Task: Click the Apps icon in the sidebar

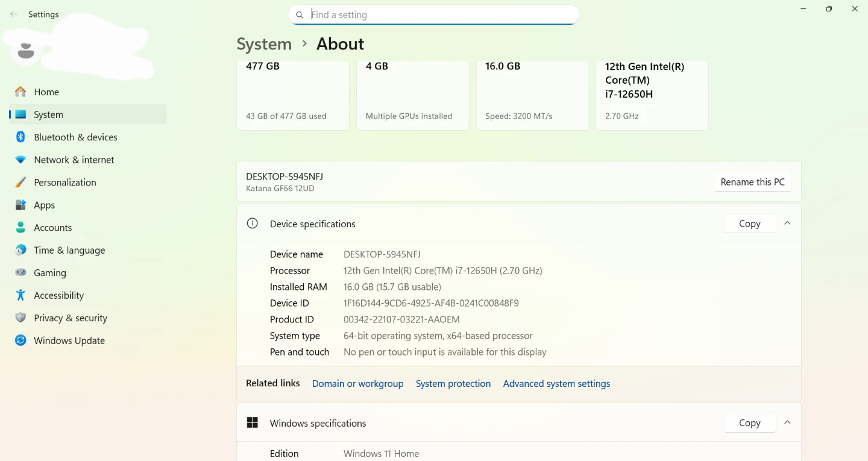Action: pos(20,205)
